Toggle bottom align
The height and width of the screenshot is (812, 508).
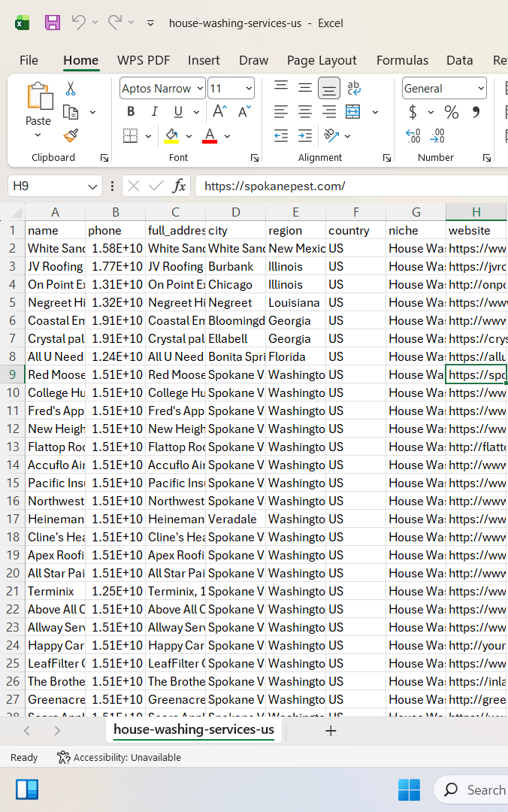(329, 89)
